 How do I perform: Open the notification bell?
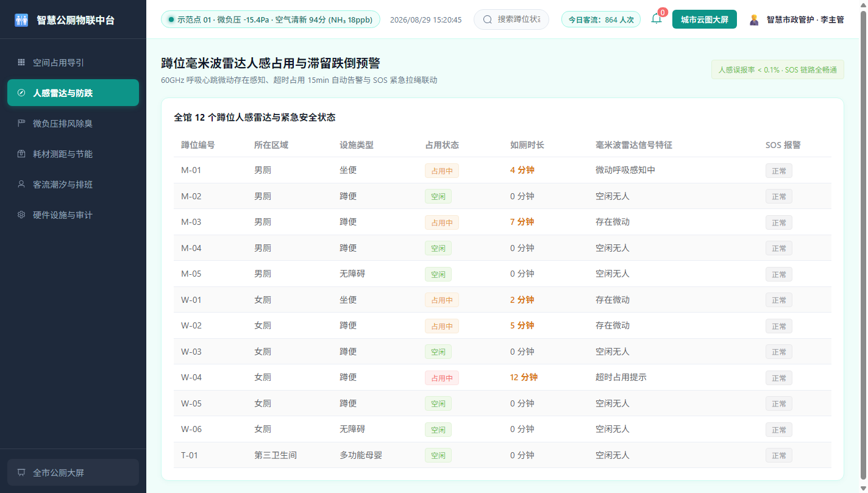(x=656, y=19)
